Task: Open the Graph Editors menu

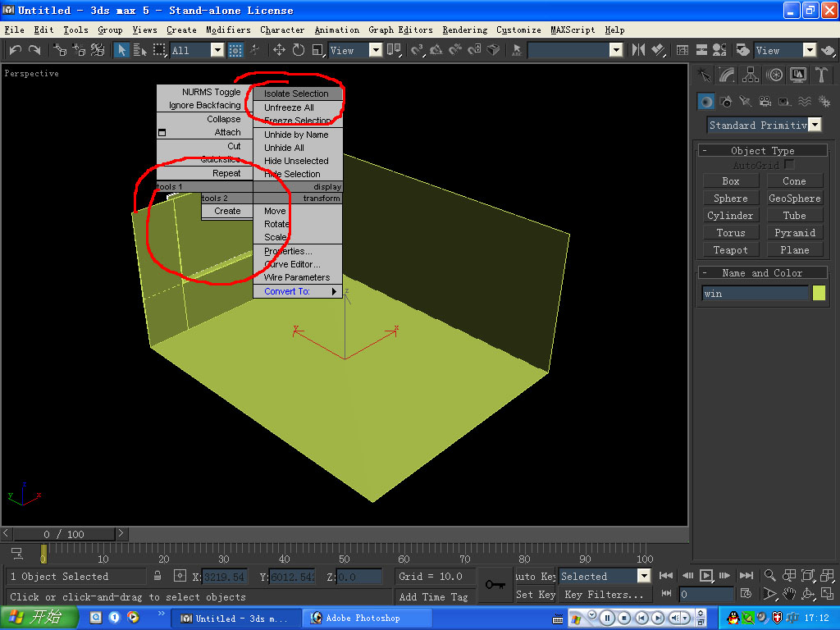Action: (x=400, y=30)
